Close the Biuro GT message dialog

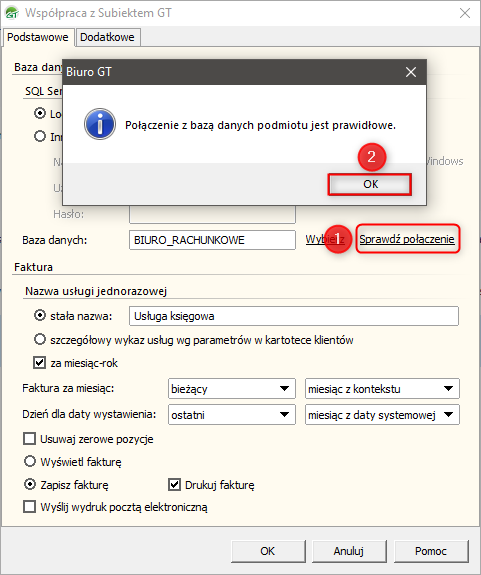pyautogui.click(x=411, y=72)
